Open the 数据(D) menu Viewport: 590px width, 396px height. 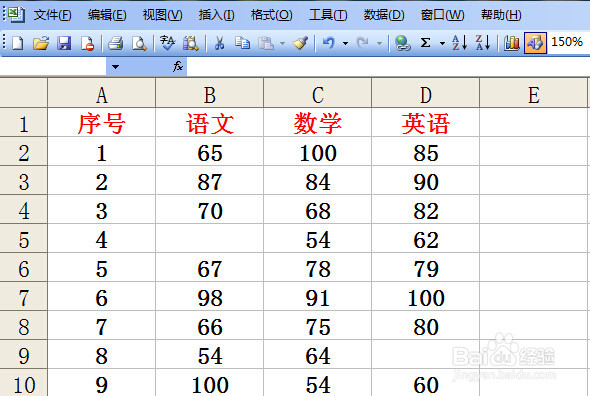point(383,15)
